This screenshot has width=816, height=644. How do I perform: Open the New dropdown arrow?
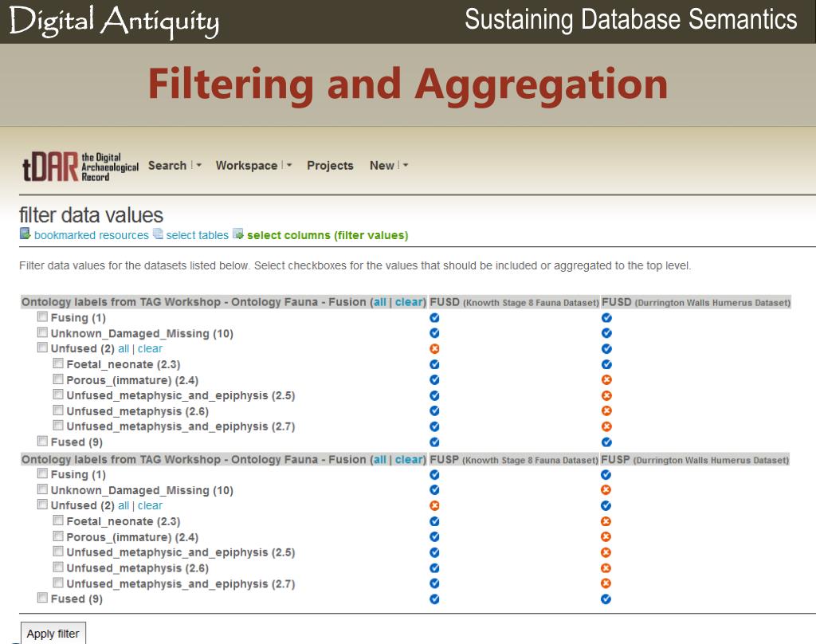coord(406,166)
